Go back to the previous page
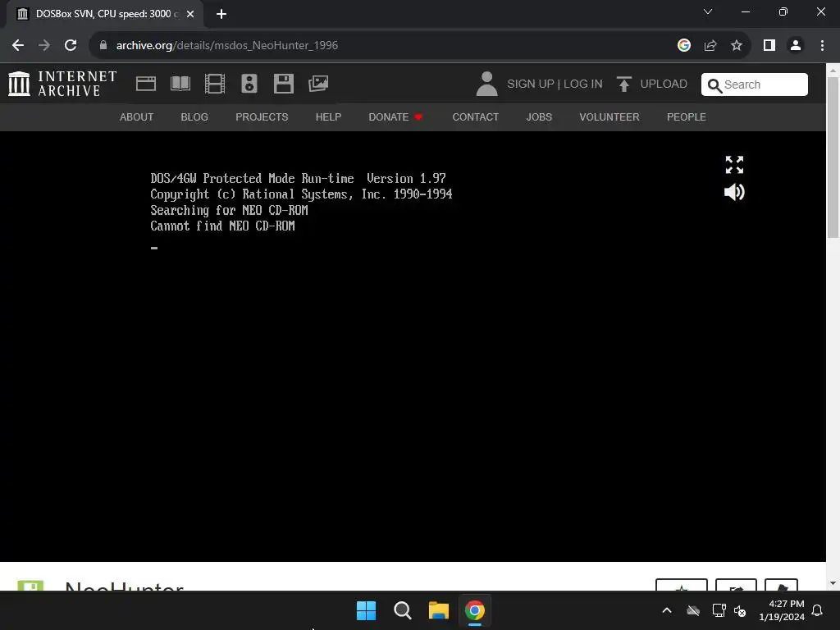This screenshot has width=840, height=630. (18, 46)
